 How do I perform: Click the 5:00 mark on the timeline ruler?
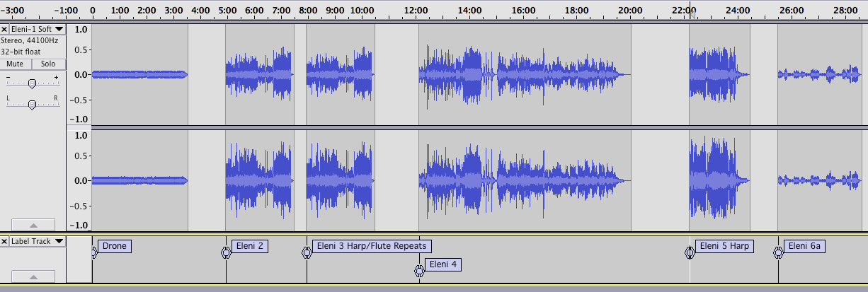coord(227,11)
